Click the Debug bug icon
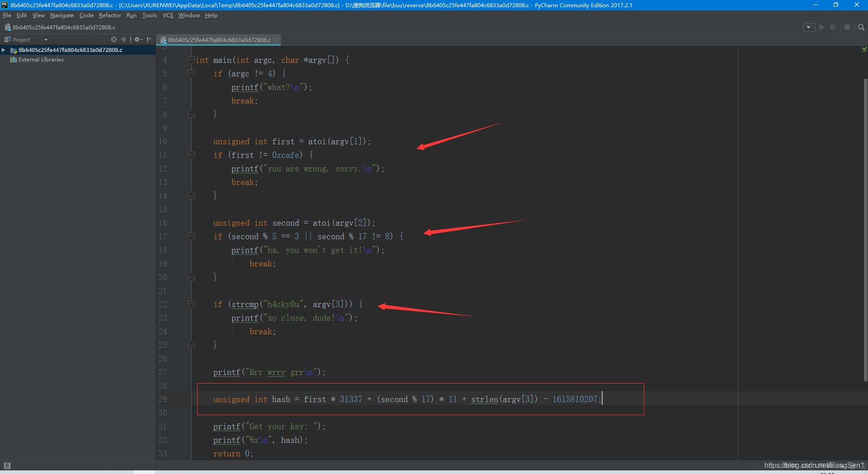The height and width of the screenshot is (474, 868). click(x=833, y=28)
